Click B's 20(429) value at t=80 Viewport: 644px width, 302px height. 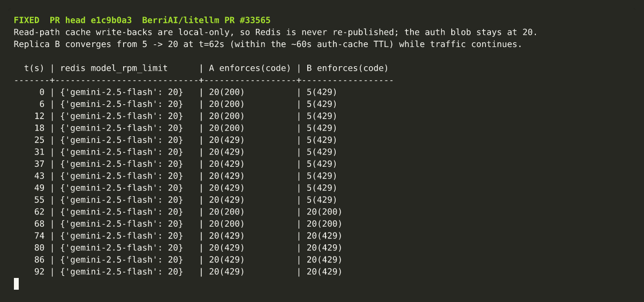[324, 247]
